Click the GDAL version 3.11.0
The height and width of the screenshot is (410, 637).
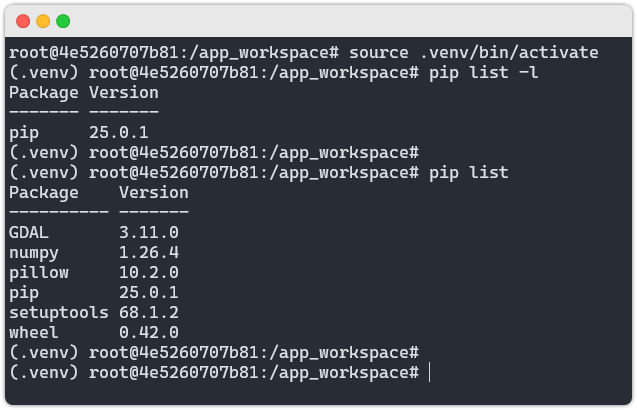(x=149, y=232)
